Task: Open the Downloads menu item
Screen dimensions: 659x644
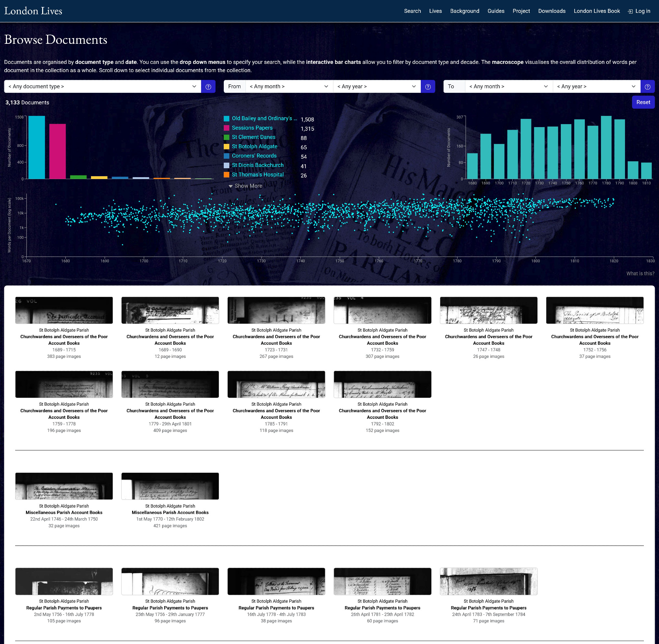Action: click(x=551, y=11)
